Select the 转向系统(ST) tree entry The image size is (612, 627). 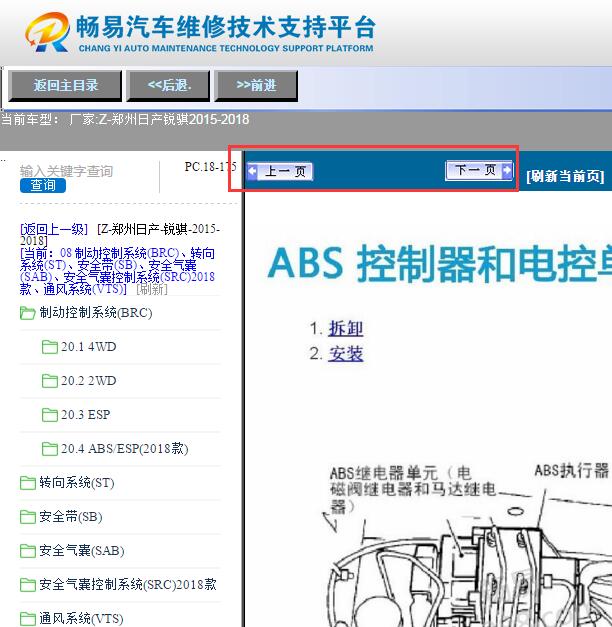[77, 483]
